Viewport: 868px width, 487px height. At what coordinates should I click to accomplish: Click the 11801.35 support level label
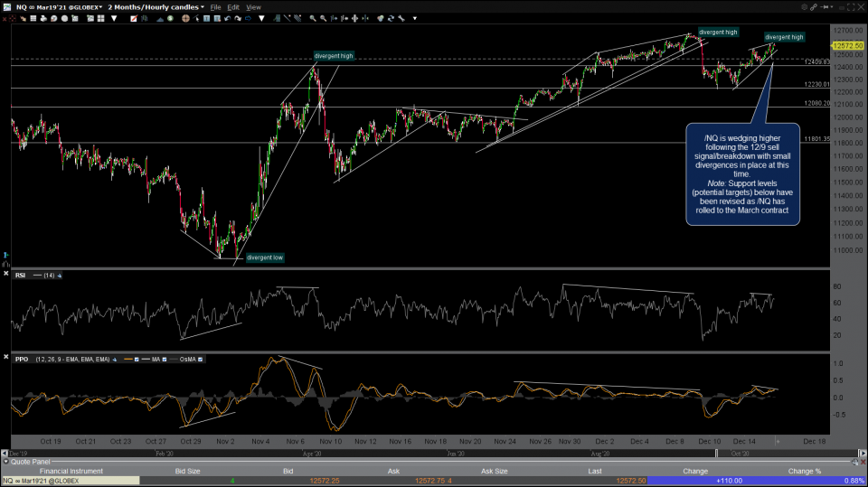(x=816, y=139)
